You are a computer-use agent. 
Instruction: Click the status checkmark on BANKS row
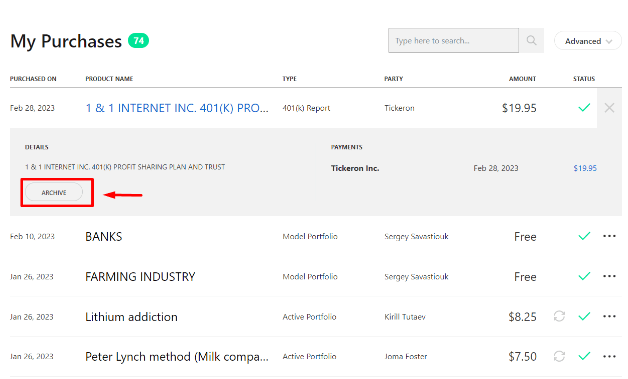pos(584,236)
